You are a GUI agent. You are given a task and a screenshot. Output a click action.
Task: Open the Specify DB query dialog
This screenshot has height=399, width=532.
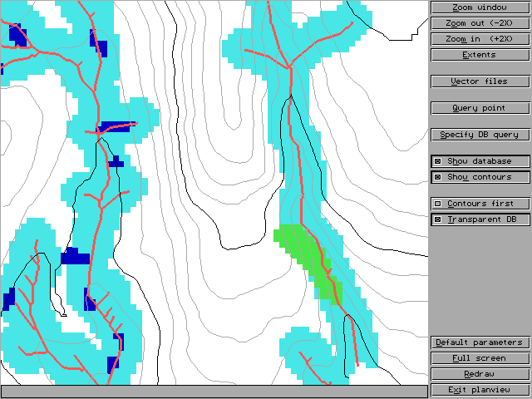480,135
